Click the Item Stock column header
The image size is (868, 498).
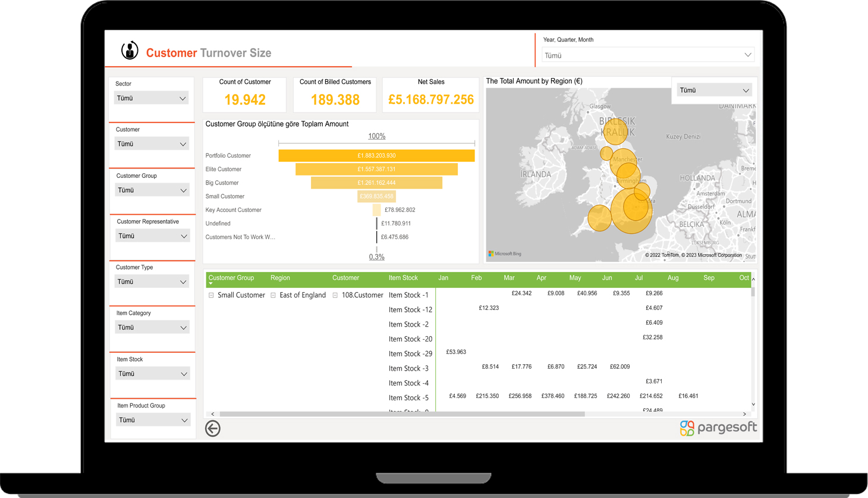coord(403,278)
